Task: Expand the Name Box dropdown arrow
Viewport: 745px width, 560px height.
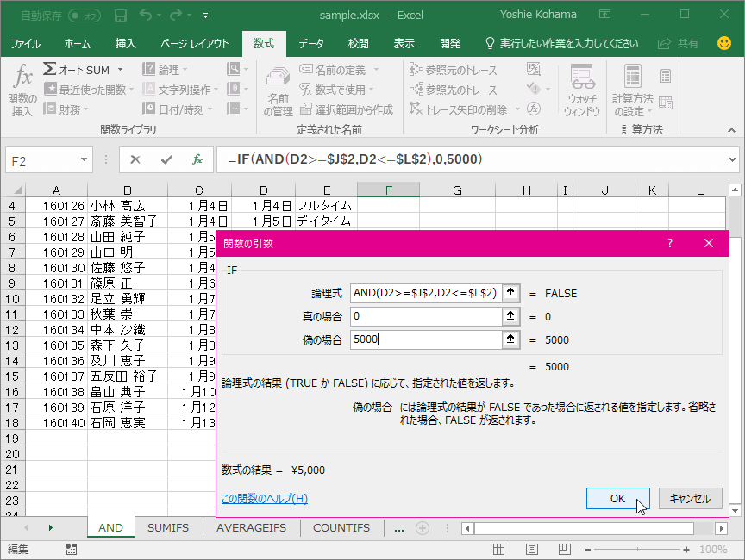Action: [x=84, y=159]
